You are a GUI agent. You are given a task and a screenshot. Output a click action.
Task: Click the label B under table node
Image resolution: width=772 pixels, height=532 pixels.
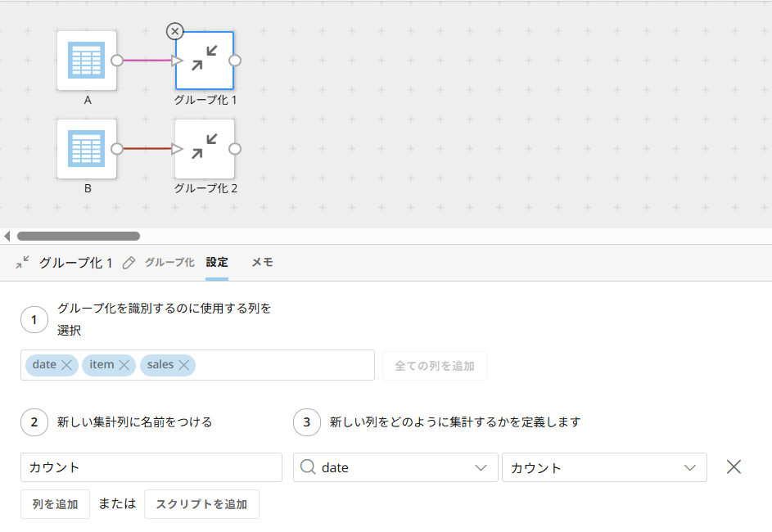[x=88, y=188]
